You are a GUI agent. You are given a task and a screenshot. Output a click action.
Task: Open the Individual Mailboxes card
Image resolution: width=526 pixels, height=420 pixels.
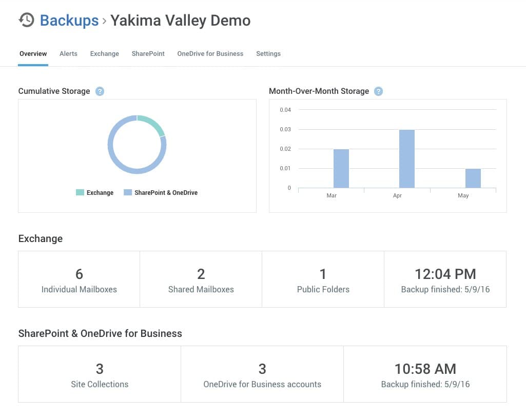click(79, 279)
